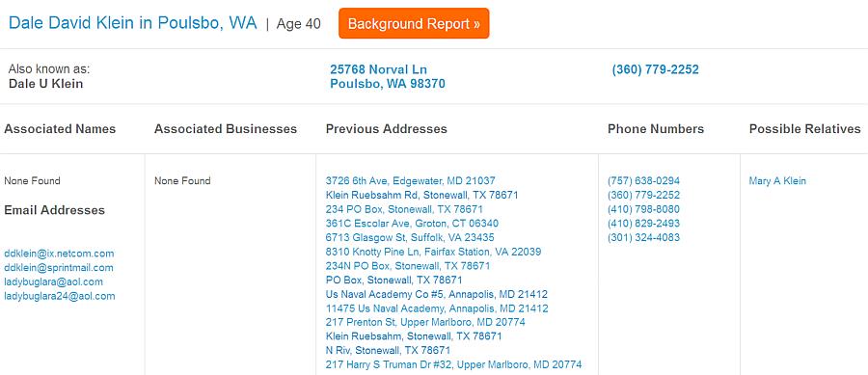Image resolution: width=868 pixels, height=375 pixels.
Task: Click 217 Harry S Truman Dr #32 address
Action: (x=454, y=365)
